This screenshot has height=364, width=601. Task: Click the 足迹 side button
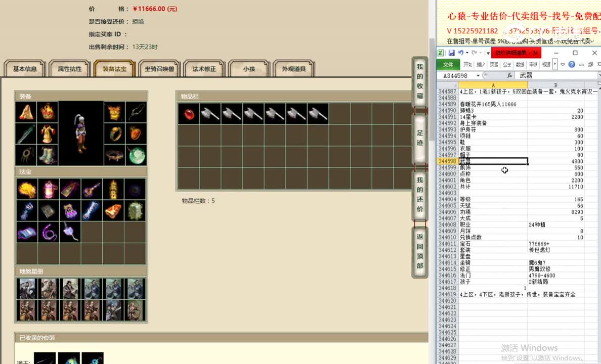coord(420,138)
